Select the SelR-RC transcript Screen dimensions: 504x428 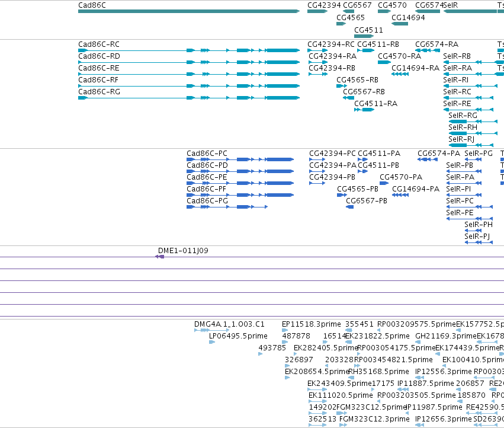coord(468,98)
